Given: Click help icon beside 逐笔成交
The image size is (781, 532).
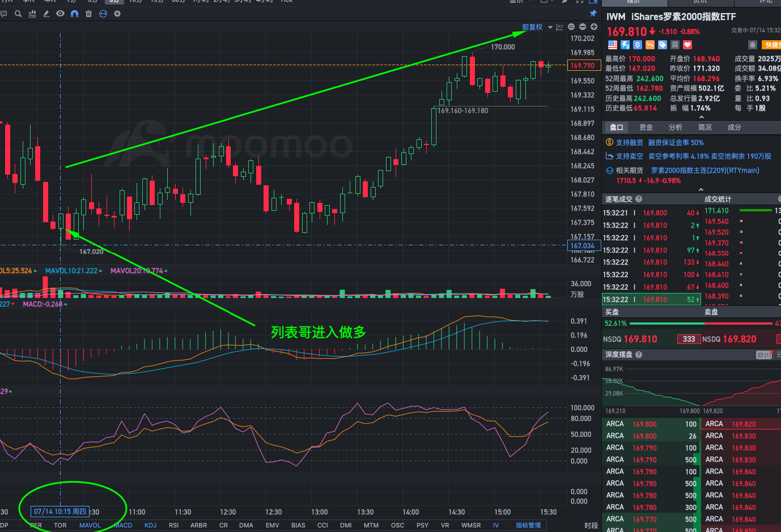Looking at the screenshot, I should point(639,199).
